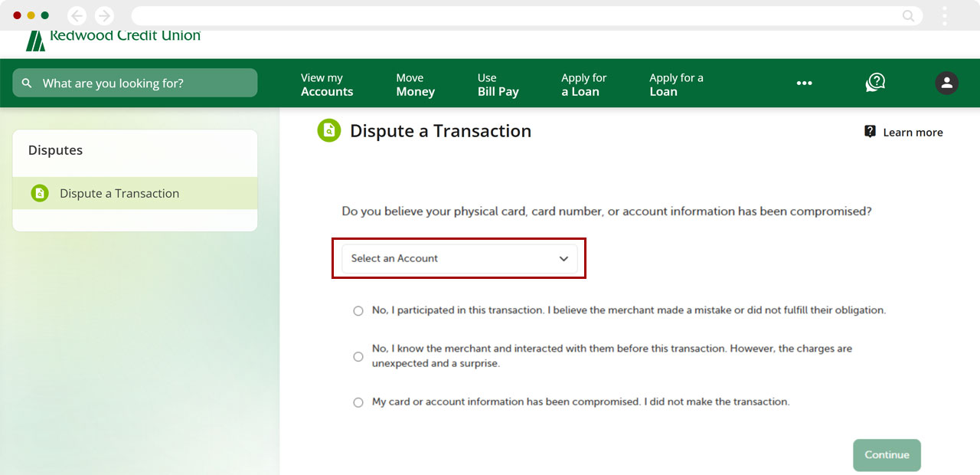Select 'charges are unexpected and a surprise' option
The height and width of the screenshot is (475, 980).
click(358, 356)
